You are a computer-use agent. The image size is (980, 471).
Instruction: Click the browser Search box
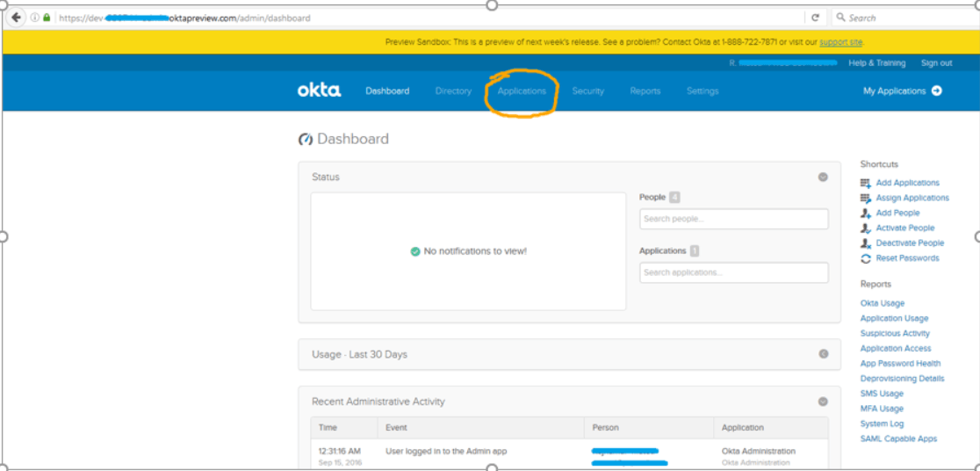(905, 18)
